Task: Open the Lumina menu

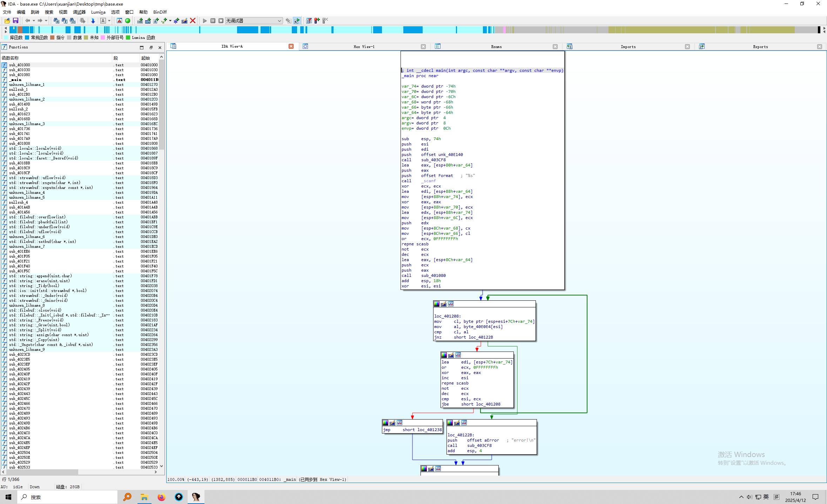Action: 98,12
